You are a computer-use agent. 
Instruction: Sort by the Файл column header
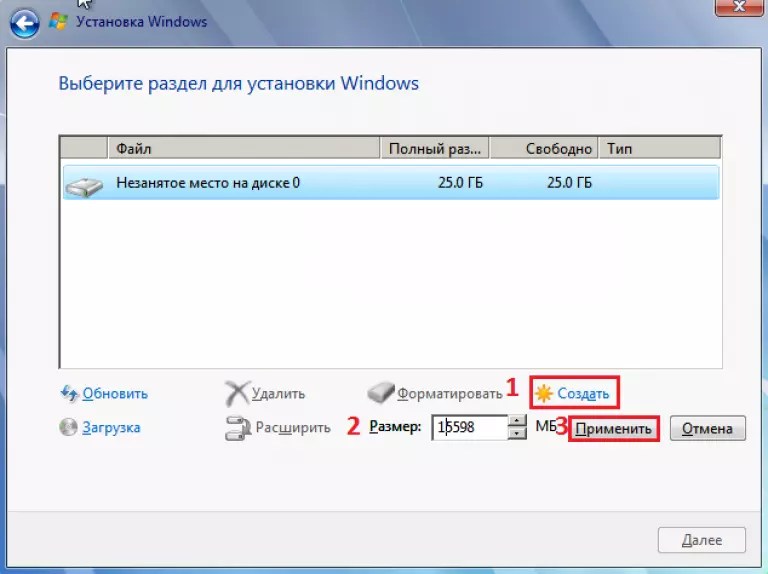pos(243,148)
